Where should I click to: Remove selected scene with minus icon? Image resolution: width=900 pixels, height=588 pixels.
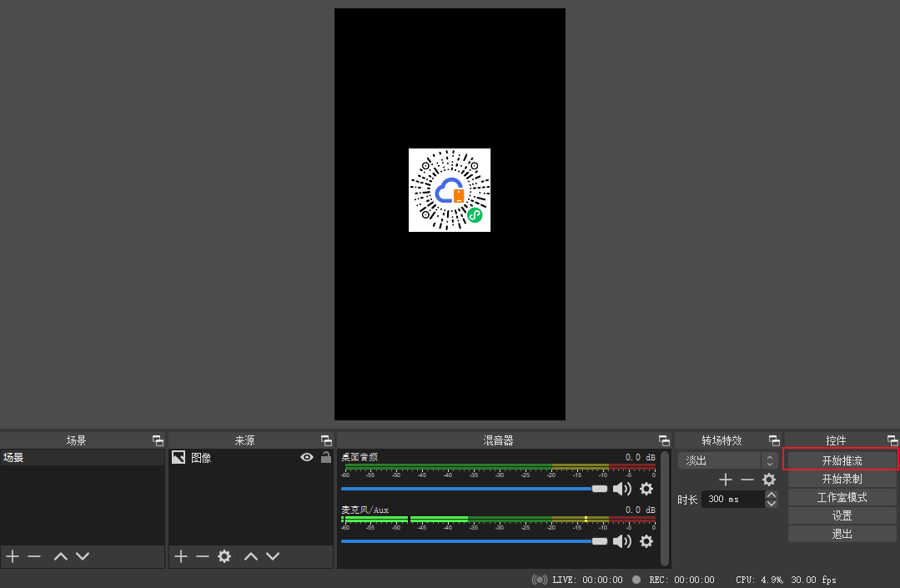(34, 556)
